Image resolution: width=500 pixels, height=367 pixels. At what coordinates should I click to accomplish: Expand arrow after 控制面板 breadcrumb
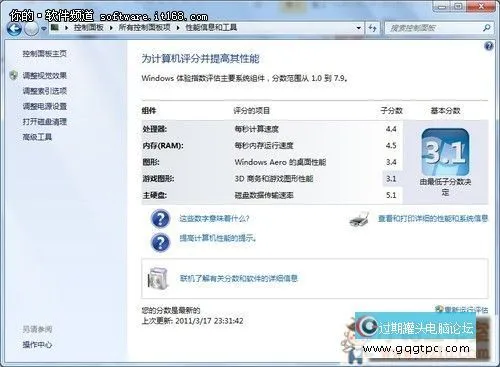(x=111, y=28)
